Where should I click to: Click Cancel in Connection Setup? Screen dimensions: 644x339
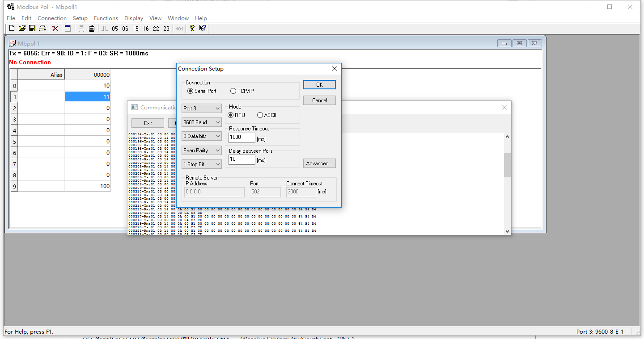(x=319, y=100)
